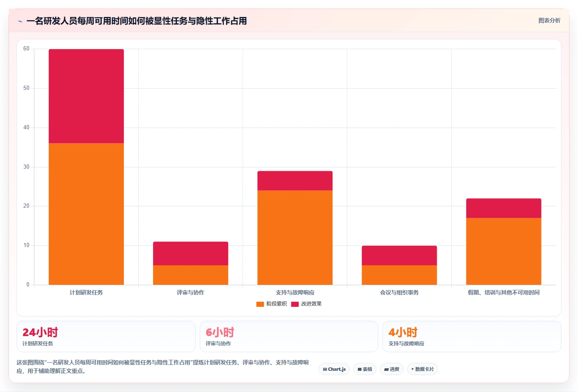Click the 计划研发任务 x-axis label
Screen dimensions: 578x392
(x=86, y=292)
